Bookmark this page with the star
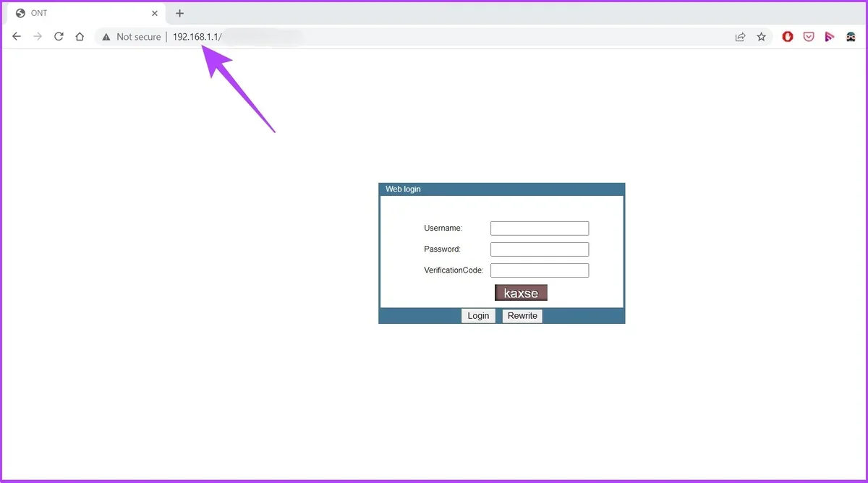The width and height of the screenshot is (868, 483). [761, 37]
